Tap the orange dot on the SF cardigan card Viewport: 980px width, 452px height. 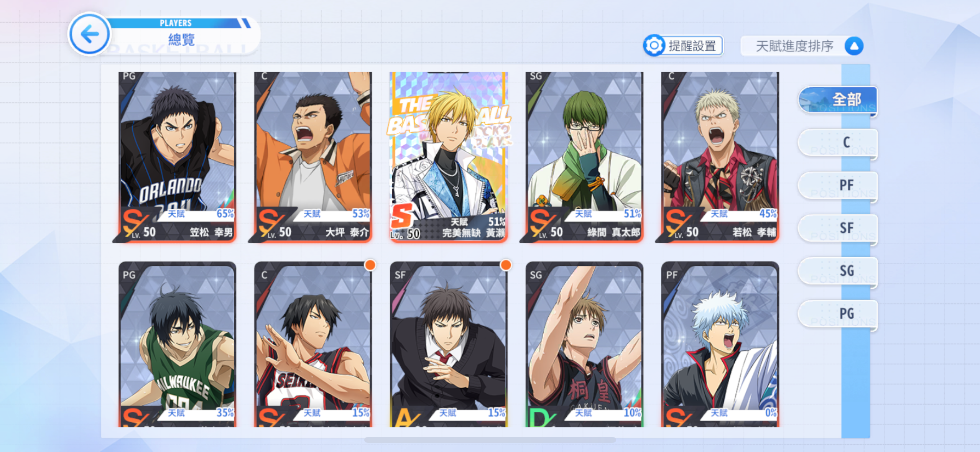click(506, 265)
